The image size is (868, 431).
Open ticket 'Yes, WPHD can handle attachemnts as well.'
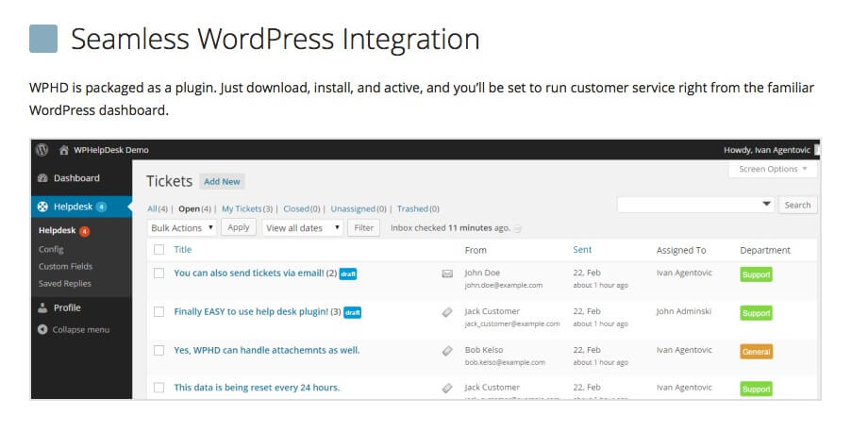pos(267,350)
